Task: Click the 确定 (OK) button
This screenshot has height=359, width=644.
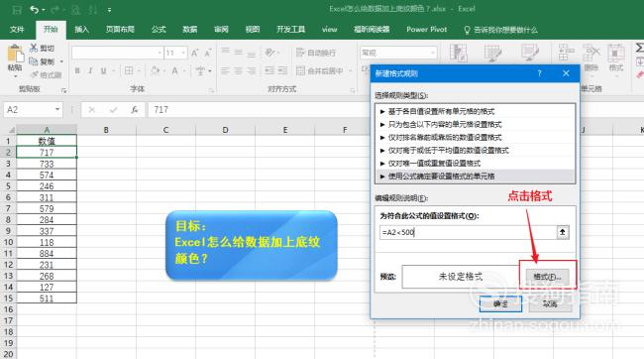Action: 500,304
